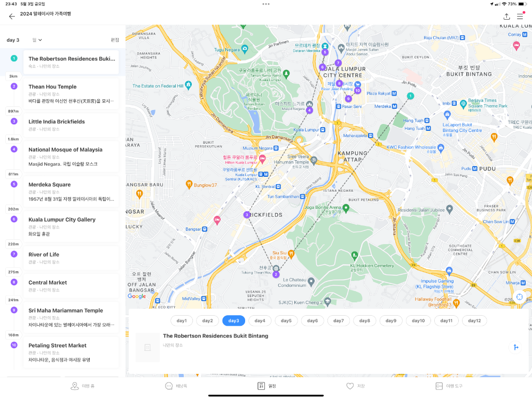The image size is (532, 399).
Task: Open 배낭톡 chat tab in bottom bar
Action: [x=176, y=386]
